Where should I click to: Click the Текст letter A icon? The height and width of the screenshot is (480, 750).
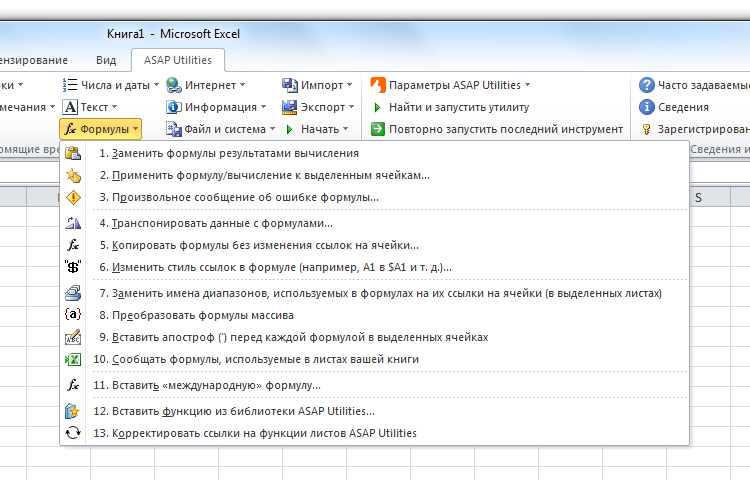click(70, 107)
